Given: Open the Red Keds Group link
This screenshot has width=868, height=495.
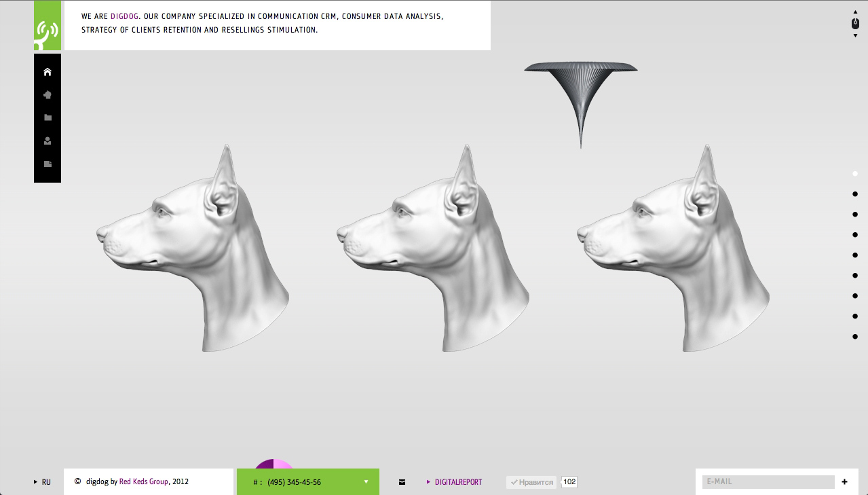Looking at the screenshot, I should tap(144, 482).
